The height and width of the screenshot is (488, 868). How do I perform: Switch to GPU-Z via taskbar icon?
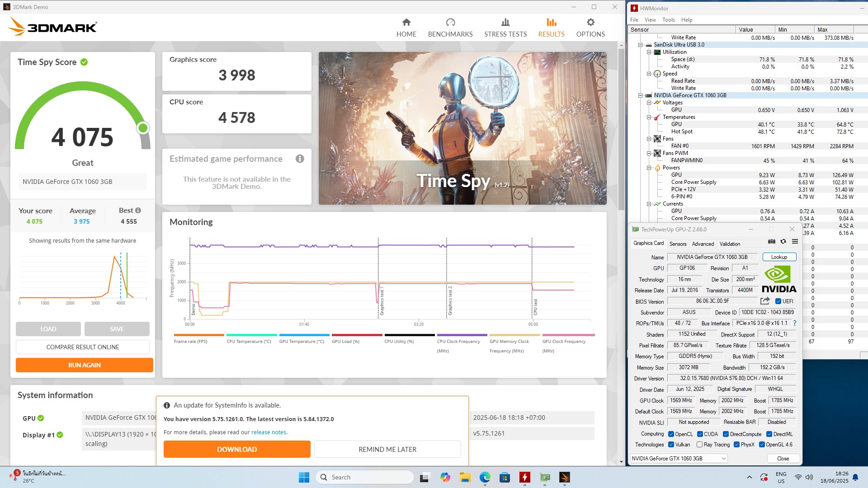pyautogui.click(x=545, y=477)
